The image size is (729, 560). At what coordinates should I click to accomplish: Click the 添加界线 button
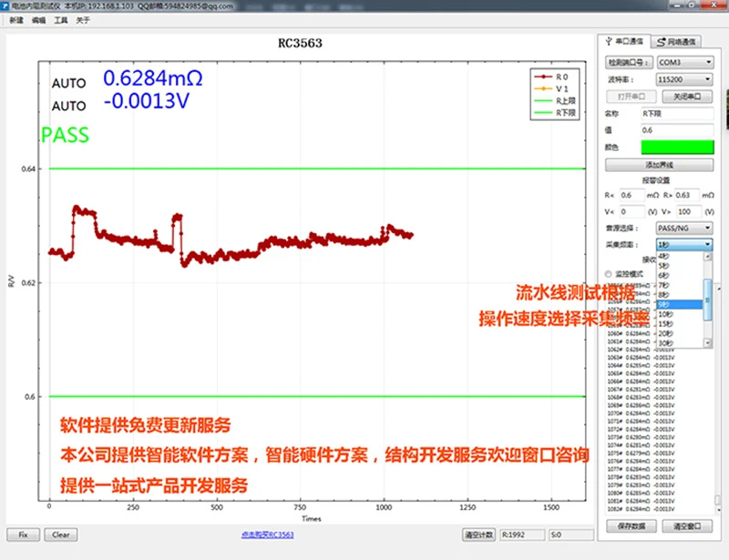click(659, 165)
